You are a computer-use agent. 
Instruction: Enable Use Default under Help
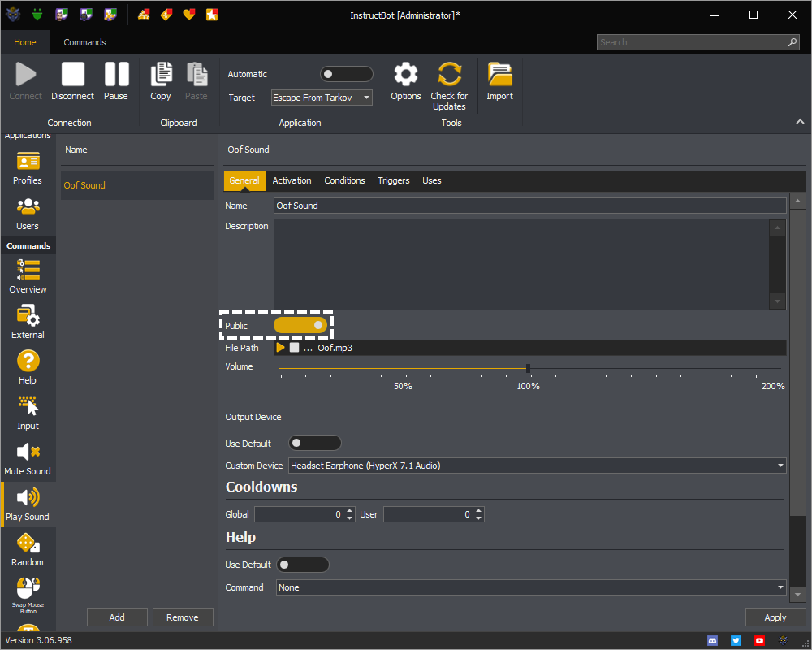point(302,565)
